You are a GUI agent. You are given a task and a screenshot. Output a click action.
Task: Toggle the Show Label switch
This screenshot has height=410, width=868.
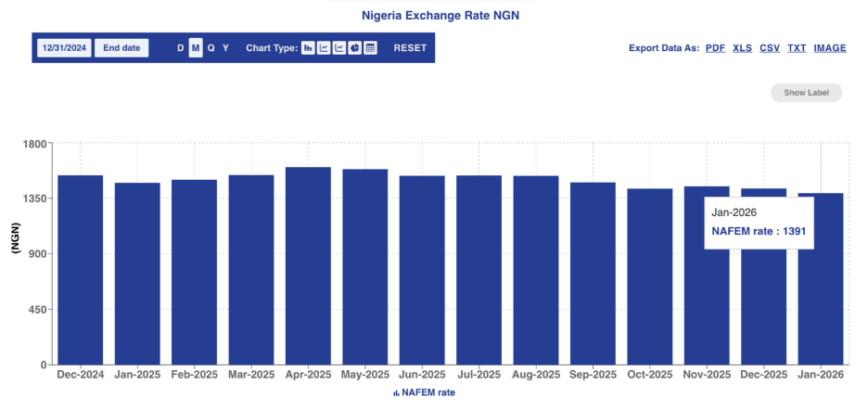point(806,93)
